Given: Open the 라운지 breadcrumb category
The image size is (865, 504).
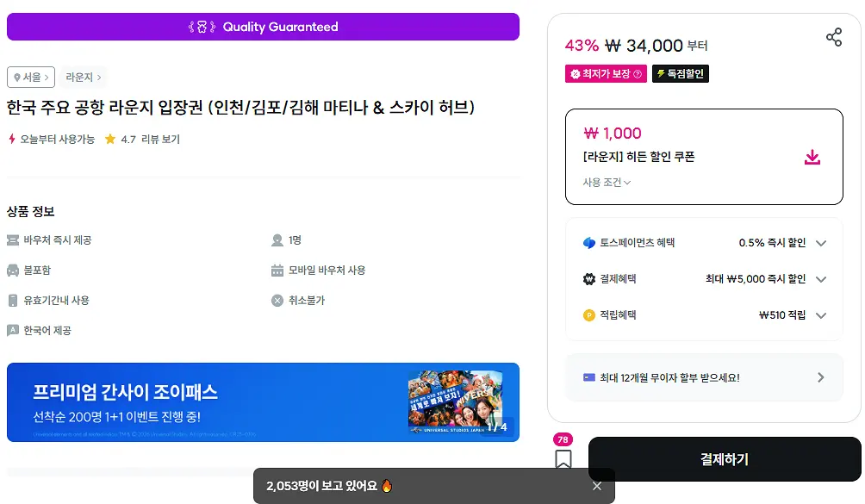Looking at the screenshot, I should click(x=84, y=78).
